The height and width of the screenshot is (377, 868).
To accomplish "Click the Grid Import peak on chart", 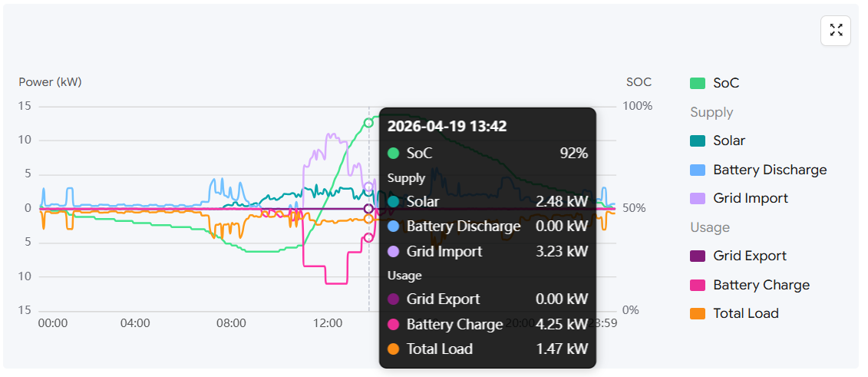I will click(332, 135).
